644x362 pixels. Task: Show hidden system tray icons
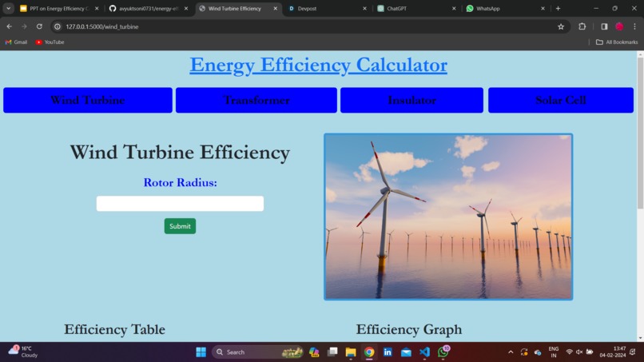pyautogui.click(x=511, y=352)
